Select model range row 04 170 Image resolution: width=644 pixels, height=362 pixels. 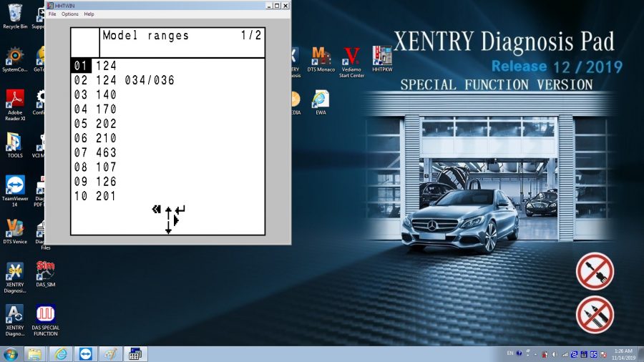coord(167,109)
